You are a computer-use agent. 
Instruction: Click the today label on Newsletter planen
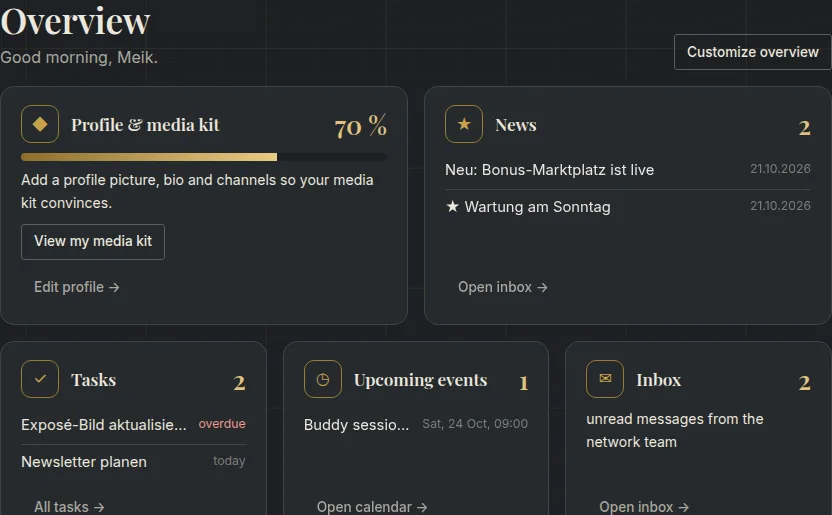(x=229, y=461)
